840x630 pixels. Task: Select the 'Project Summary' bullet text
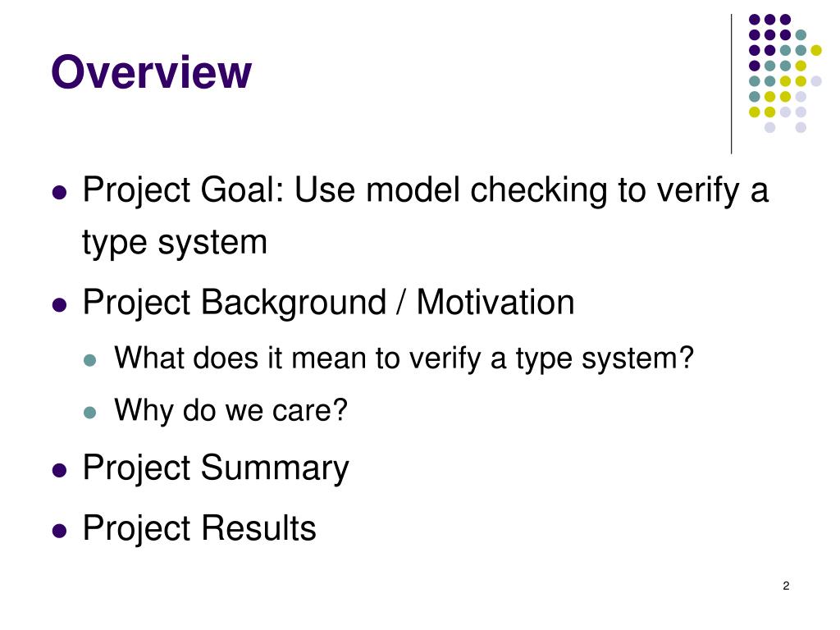click(x=216, y=468)
